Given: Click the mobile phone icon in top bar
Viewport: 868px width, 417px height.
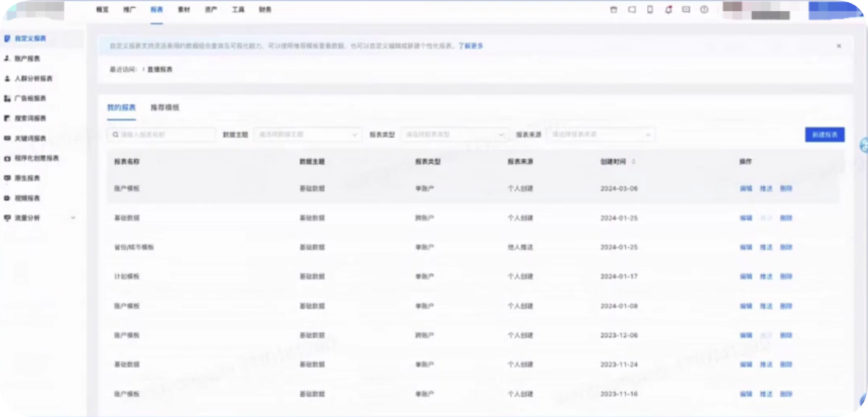Looking at the screenshot, I should (x=650, y=10).
